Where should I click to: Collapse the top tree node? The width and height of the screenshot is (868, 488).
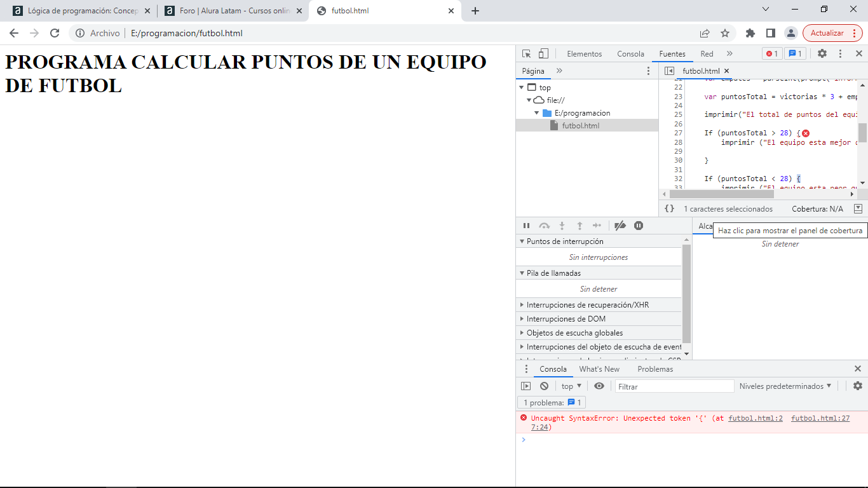[522, 88]
